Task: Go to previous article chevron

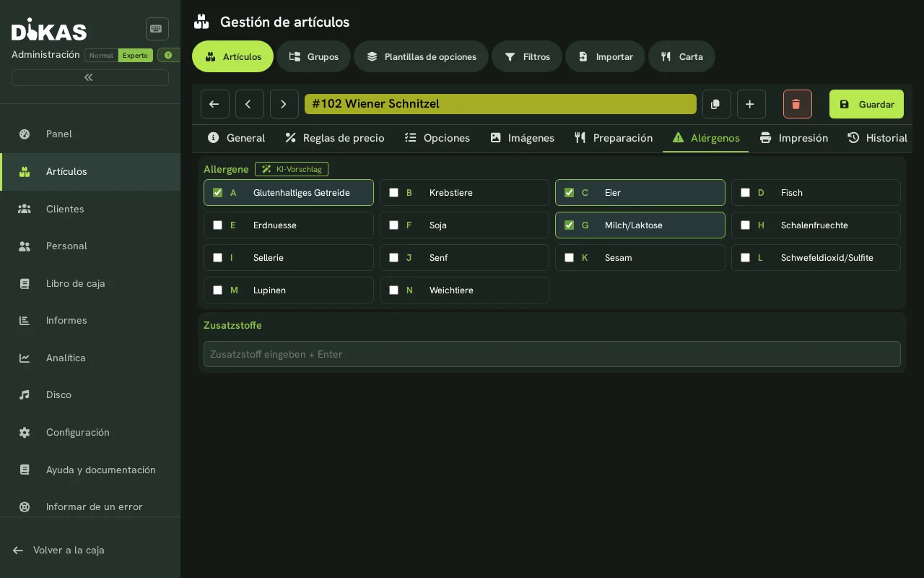Action: click(250, 104)
